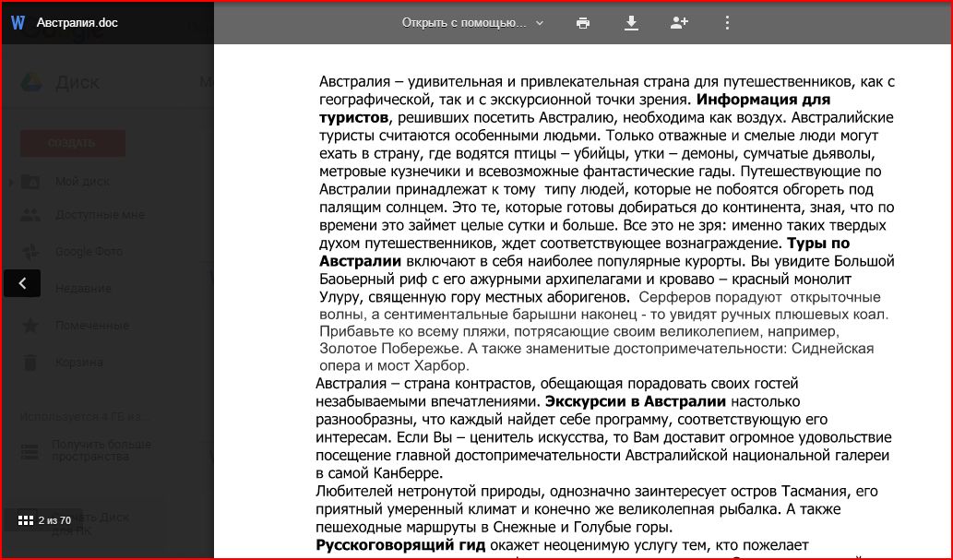Click 'Получить больше пространства' link
The height and width of the screenshot is (560, 953).
pos(101,450)
